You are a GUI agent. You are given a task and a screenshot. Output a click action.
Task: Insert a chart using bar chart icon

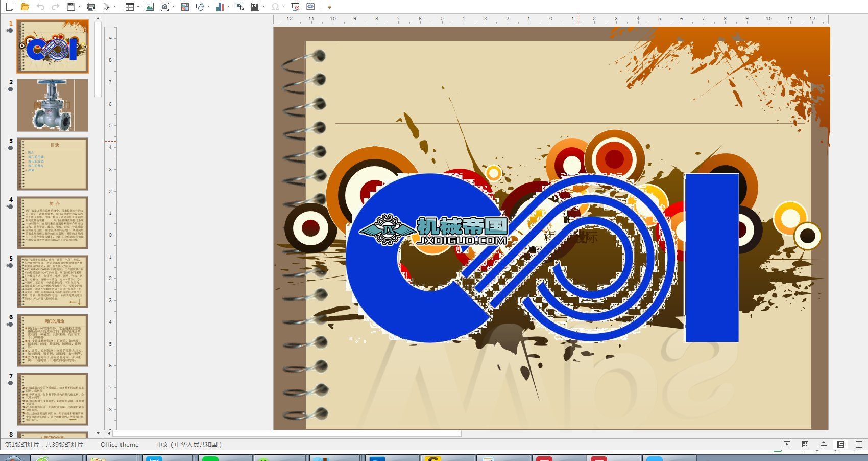point(220,7)
